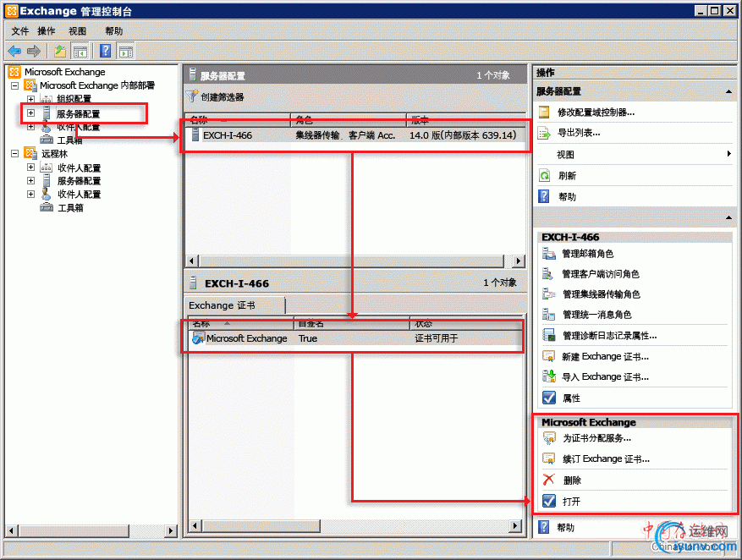Viewport: 742px width, 560px height.
Task: Collapse the 远程林 tree node
Action: [x=15, y=153]
